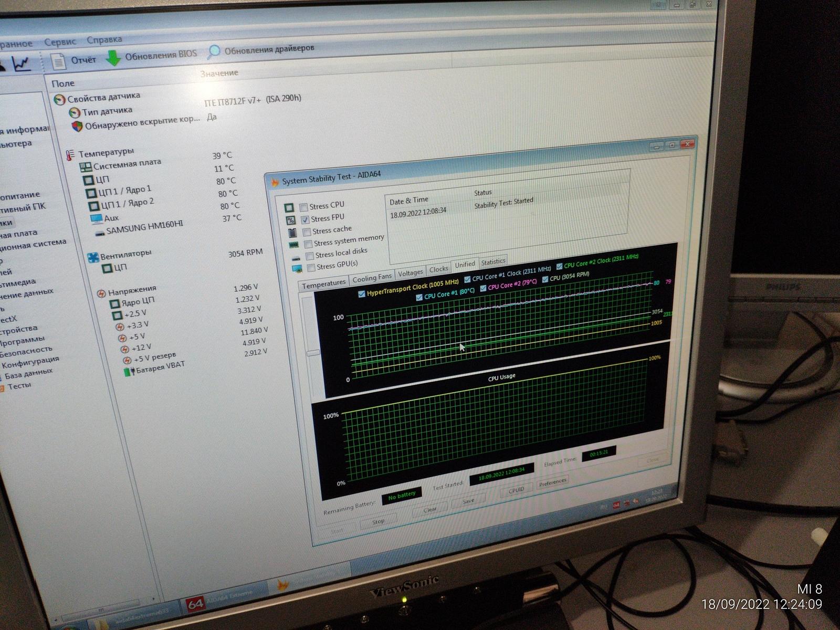Viewport: 840px width, 630px height.
Task: Click the Свойства датчика gauge icon
Action: 60,99
